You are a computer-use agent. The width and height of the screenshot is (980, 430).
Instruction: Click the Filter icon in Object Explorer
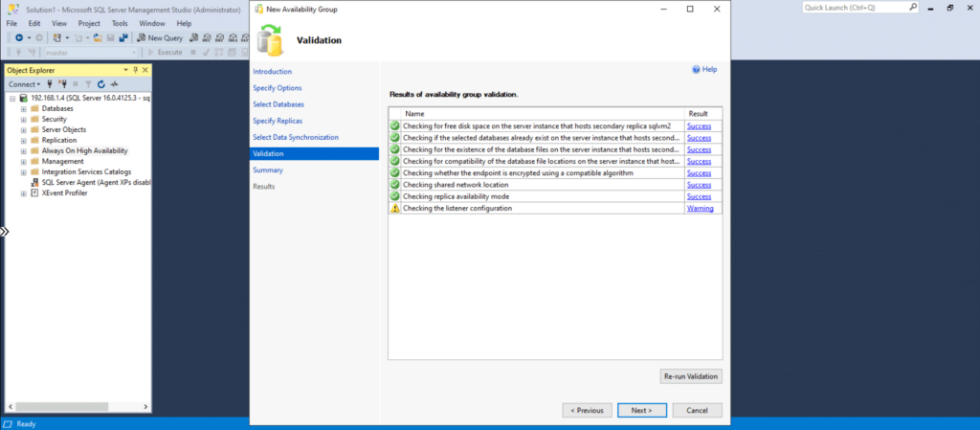coord(89,84)
